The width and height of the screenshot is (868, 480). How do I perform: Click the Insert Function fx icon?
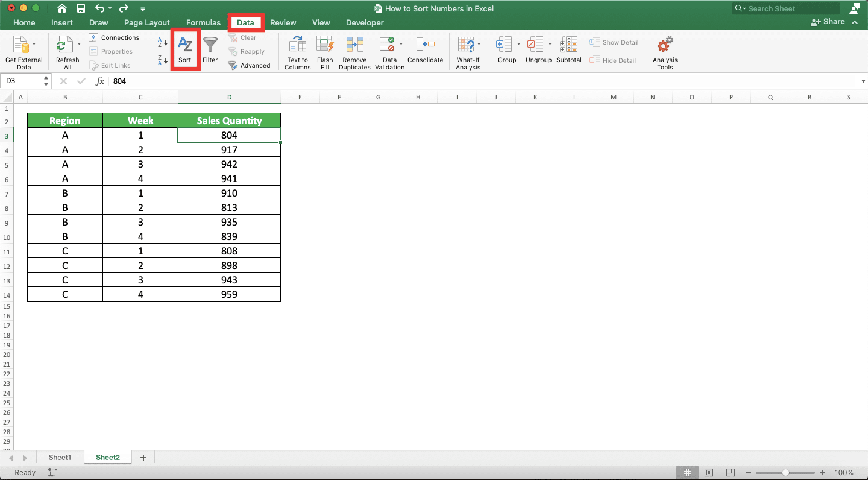click(100, 81)
